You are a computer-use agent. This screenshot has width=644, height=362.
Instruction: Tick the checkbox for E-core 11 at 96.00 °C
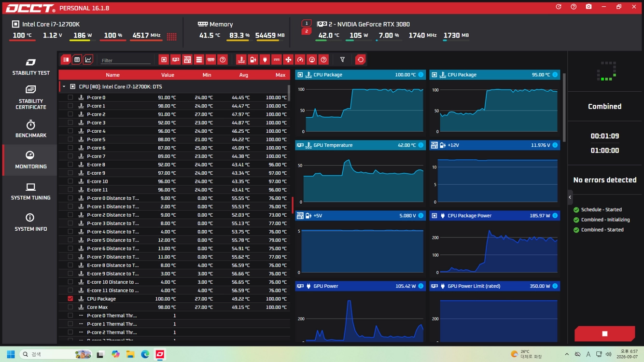pos(70,190)
